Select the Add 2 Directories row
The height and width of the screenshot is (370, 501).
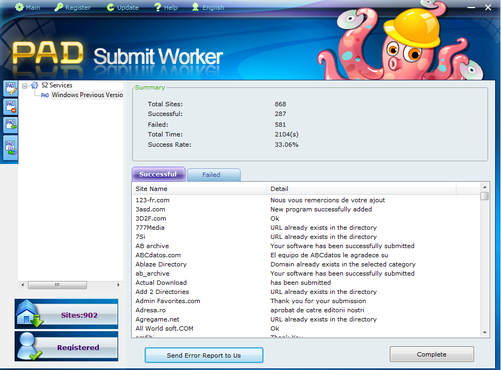tap(306, 292)
